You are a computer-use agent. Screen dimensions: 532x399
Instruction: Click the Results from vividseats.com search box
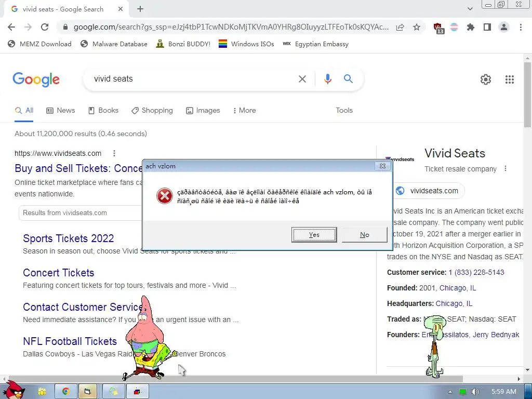(81, 212)
